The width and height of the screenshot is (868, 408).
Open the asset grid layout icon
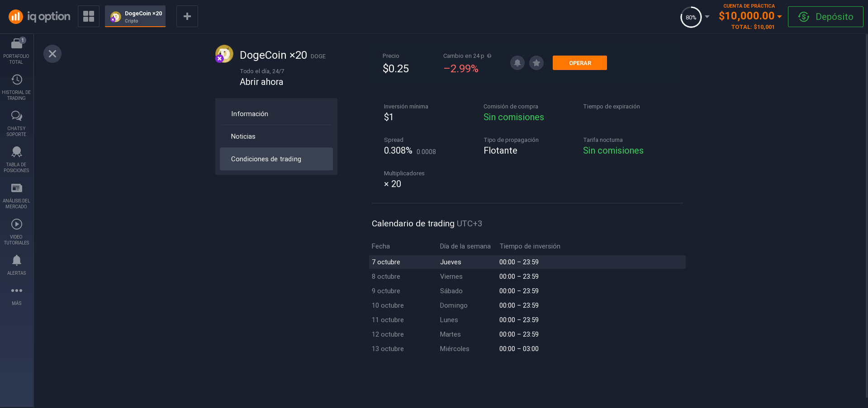tap(89, 16)
